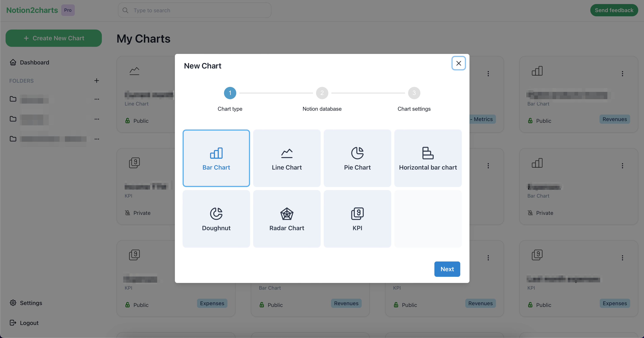The width and height of the screenshot is (644, 338).
Task: Open Private Bar Chart card icon
Action: [537, 163]
